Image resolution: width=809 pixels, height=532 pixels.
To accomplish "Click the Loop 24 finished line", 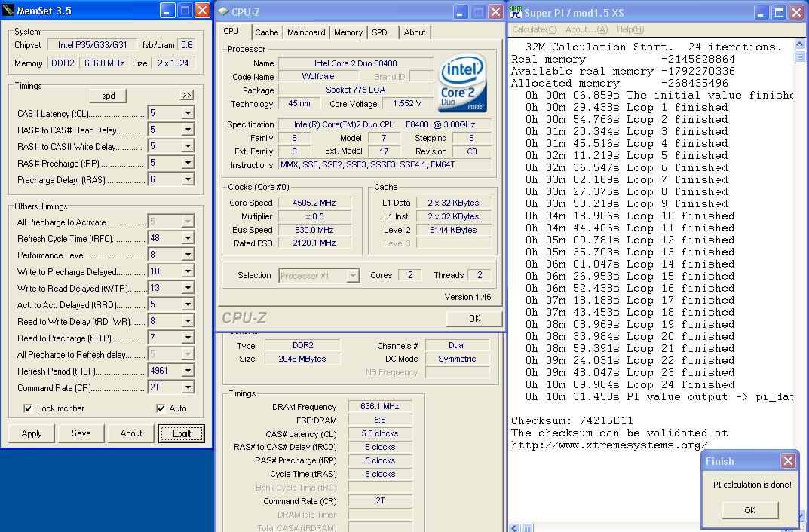I will point(630,384).
